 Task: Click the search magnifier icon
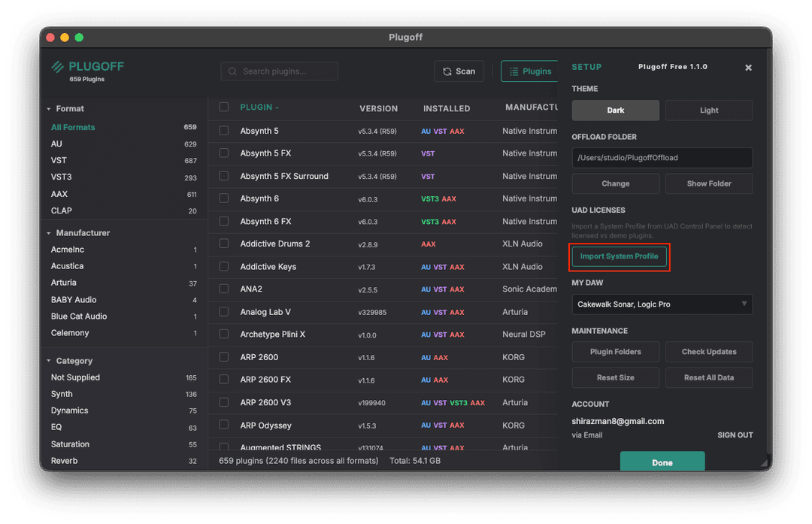(x=232, y=71)
